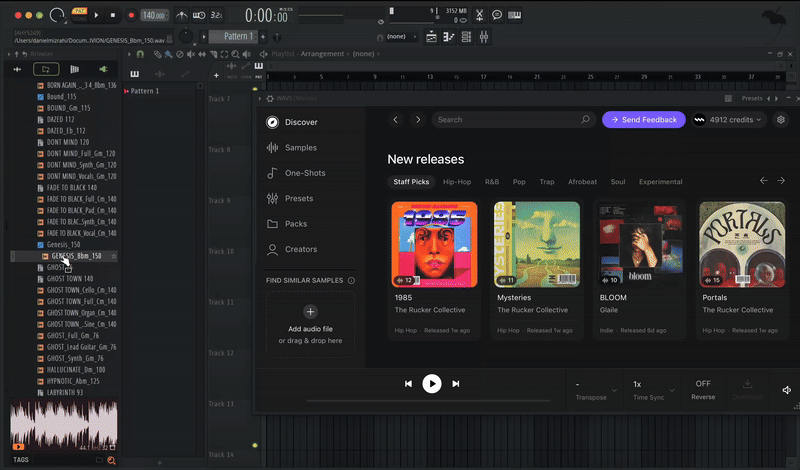Viewport: 800px width, 470px height.
Task: Select the Trap genre tab
Action: pyautogui.click(x=547, y=182)
